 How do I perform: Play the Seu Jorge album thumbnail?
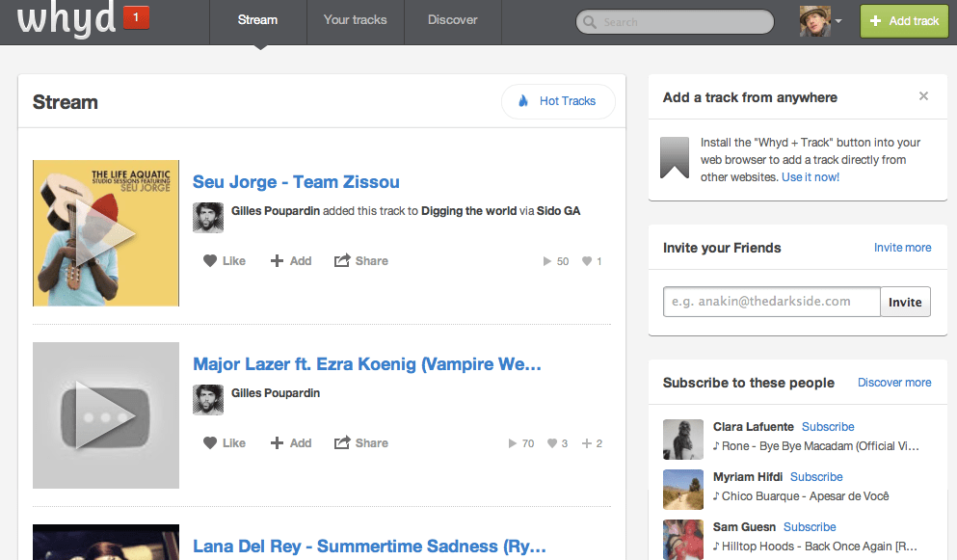(x=106, y=233)
